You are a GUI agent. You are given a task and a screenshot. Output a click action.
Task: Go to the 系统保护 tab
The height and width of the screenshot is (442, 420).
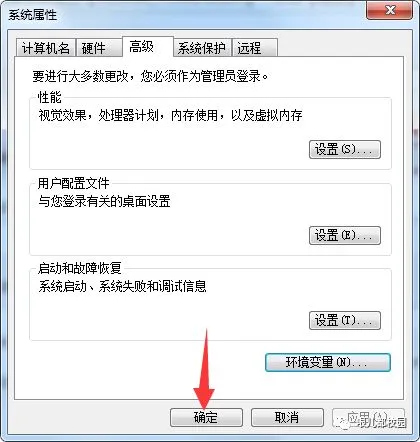click(203, 48)
